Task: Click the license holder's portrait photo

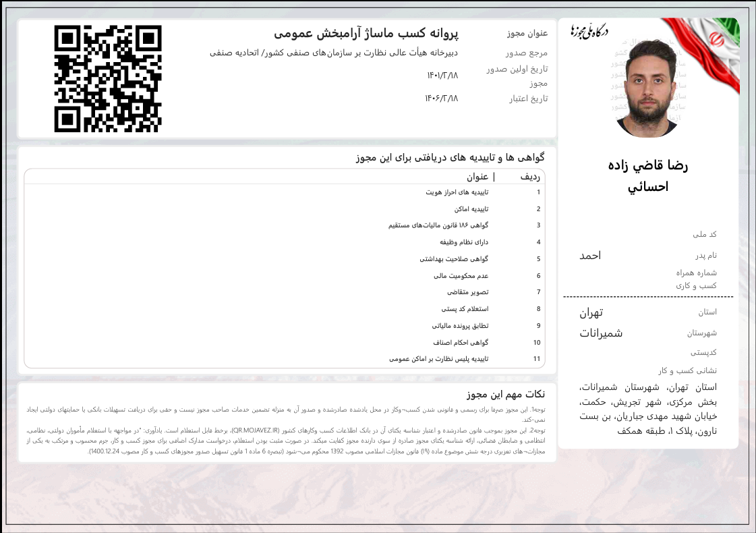Action: point(648,88)
